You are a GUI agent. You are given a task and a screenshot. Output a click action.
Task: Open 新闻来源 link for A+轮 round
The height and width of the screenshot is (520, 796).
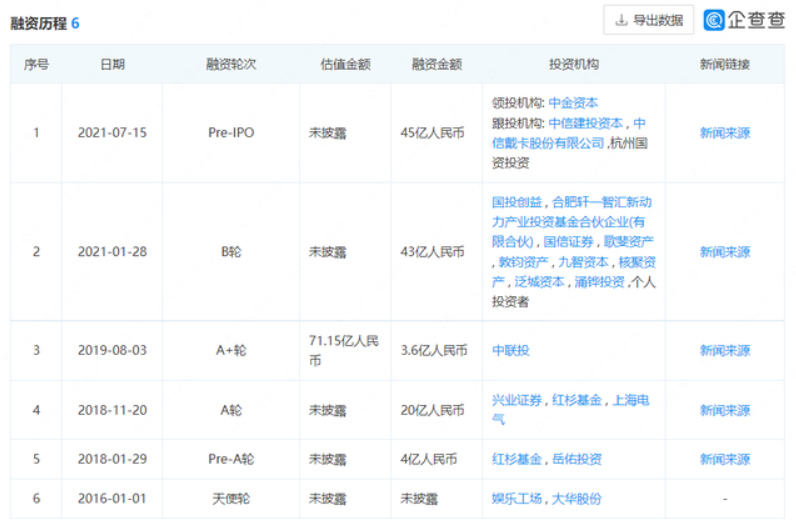point(724,351)
